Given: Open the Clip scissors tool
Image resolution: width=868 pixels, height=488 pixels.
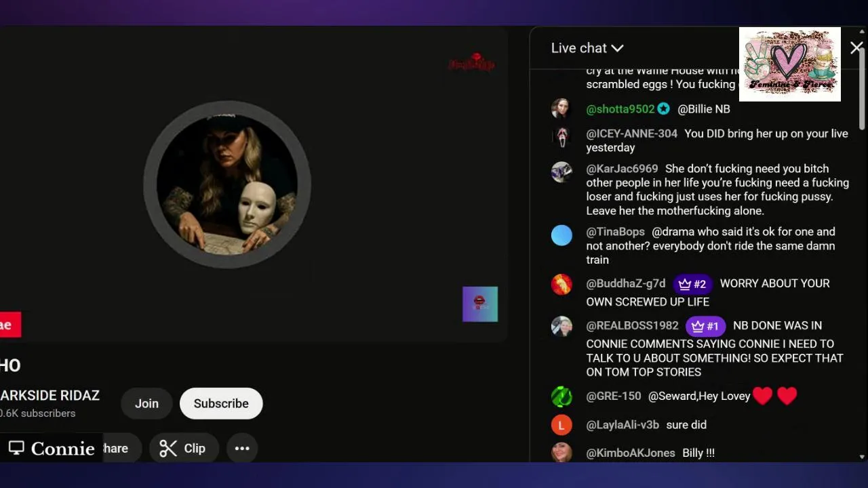Looking at the screenshot, I should [x=182, y=448].
